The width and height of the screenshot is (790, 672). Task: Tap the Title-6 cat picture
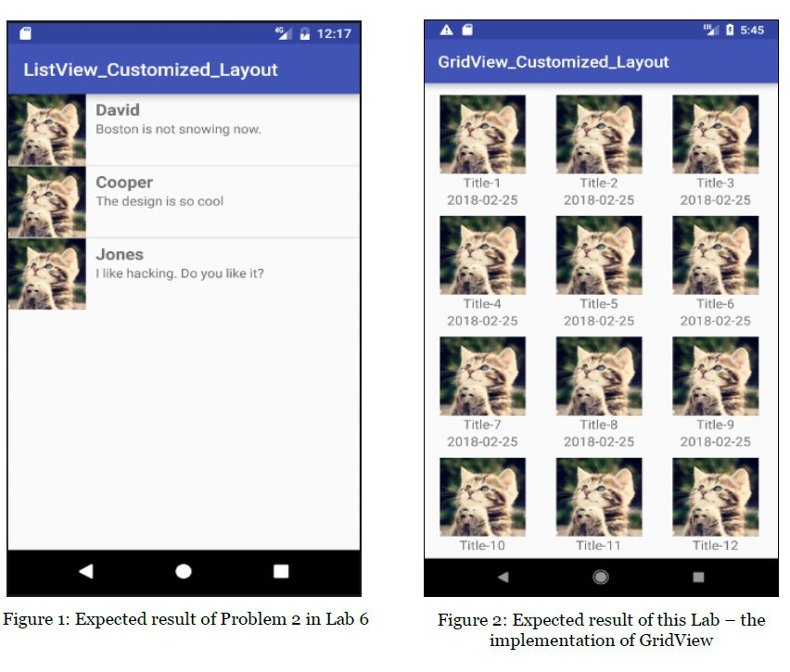coord(715,255)
